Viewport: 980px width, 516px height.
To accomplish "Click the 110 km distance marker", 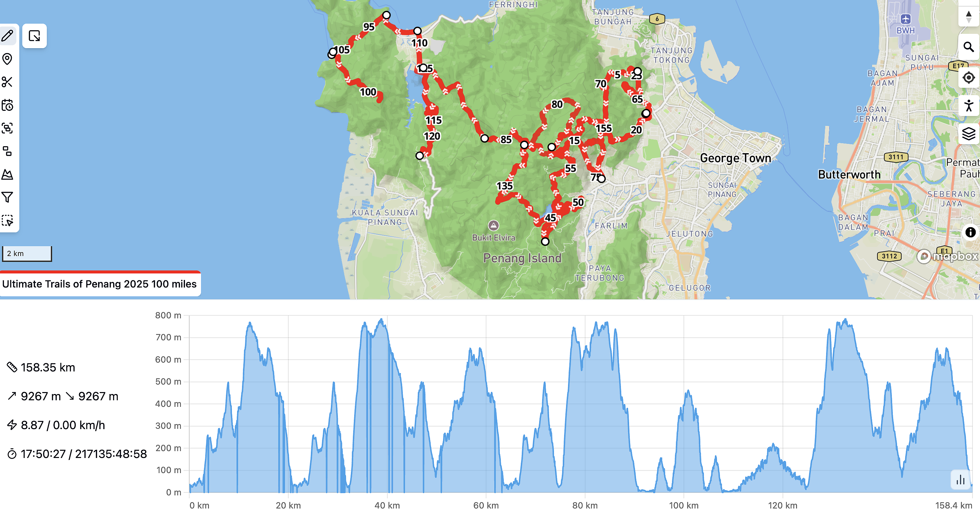I will click(419, 43).
